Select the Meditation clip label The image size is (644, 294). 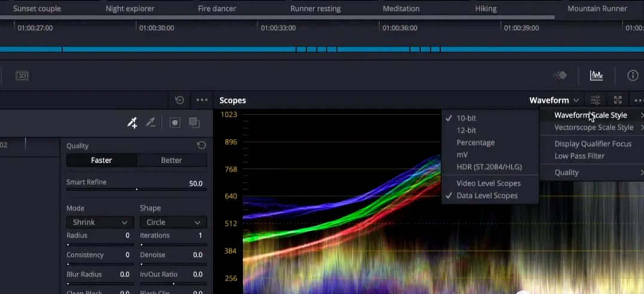[x=401, y=8]
